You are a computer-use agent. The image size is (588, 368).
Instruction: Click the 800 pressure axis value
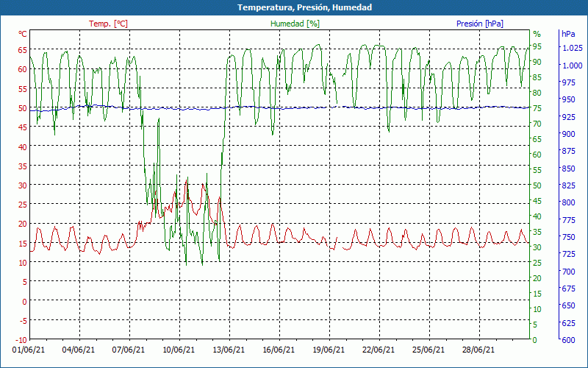click(568, 202)
